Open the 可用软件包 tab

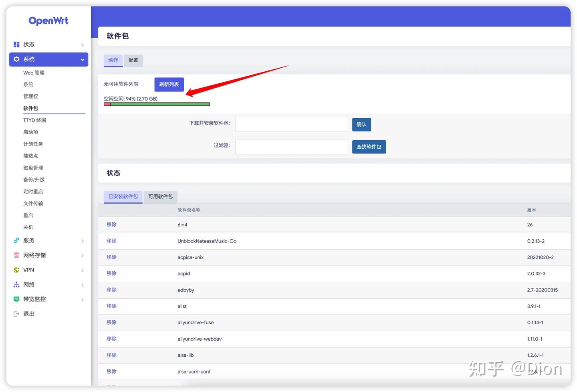tap(160, 197)
